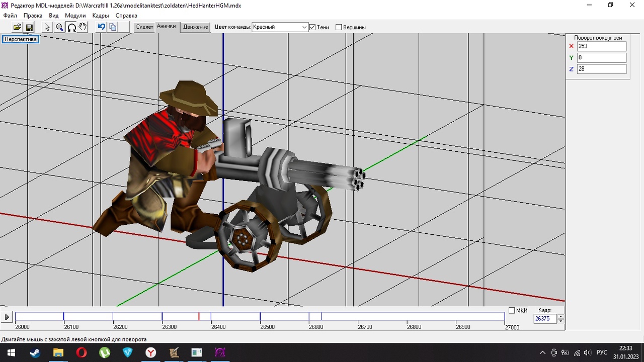The height and width of the screenshot is (362, 644).
Task: Click the copy pages toolbar icon
Action: (113, 27)
